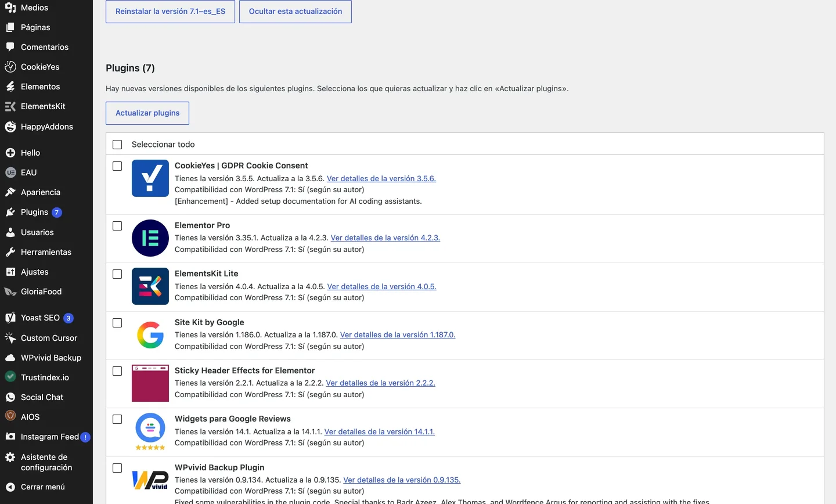Click the Social Chat WhatsApp icon
The width and height of the screenshot is (836, 504).
(x=10, y=397)
